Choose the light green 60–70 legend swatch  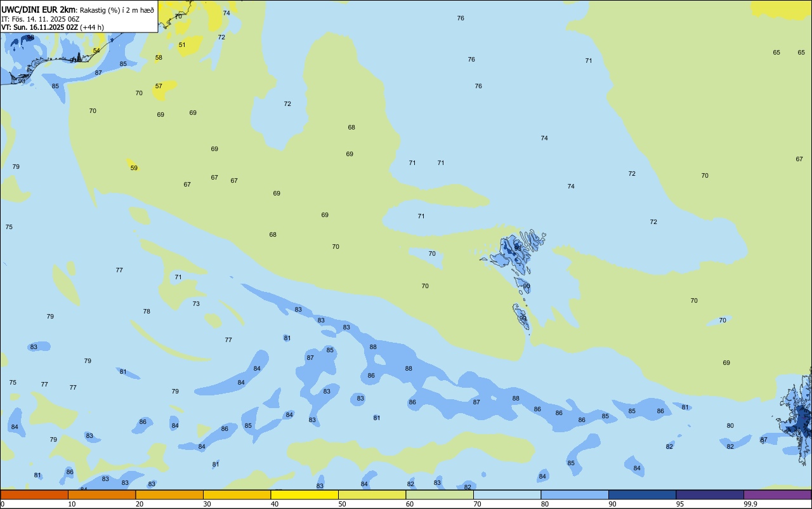pyautogui.click(x=440, y=494)
